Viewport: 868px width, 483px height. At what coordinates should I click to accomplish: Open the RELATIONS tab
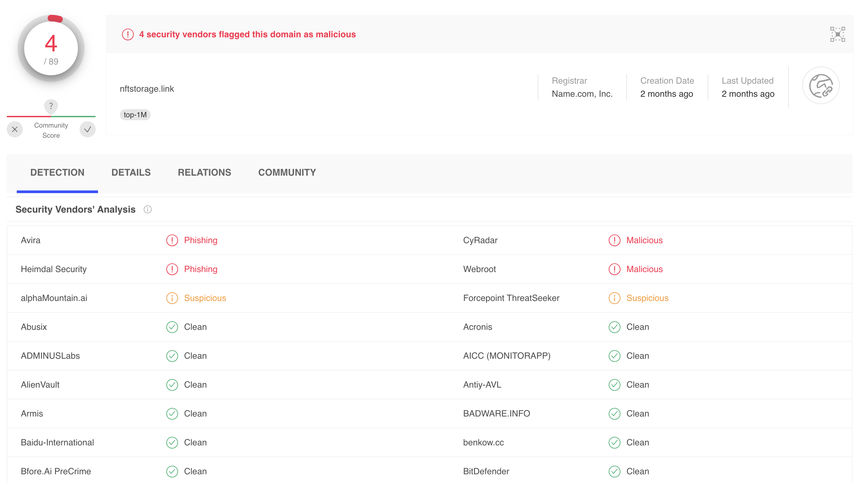click(204, 172)
